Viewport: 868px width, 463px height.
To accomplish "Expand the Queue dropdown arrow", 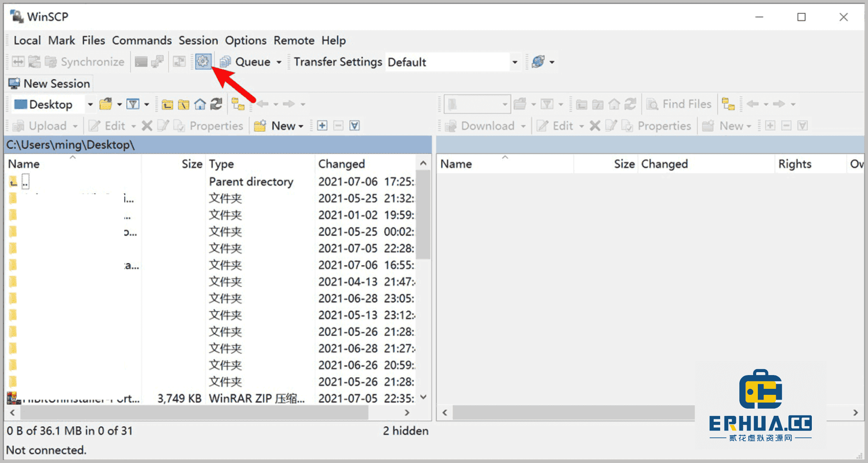I will click(279, 62).
